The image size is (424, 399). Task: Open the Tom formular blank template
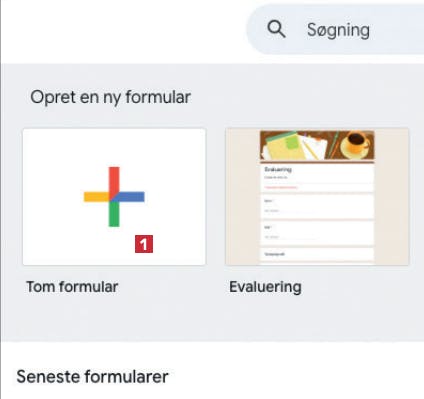pos(114,197)
